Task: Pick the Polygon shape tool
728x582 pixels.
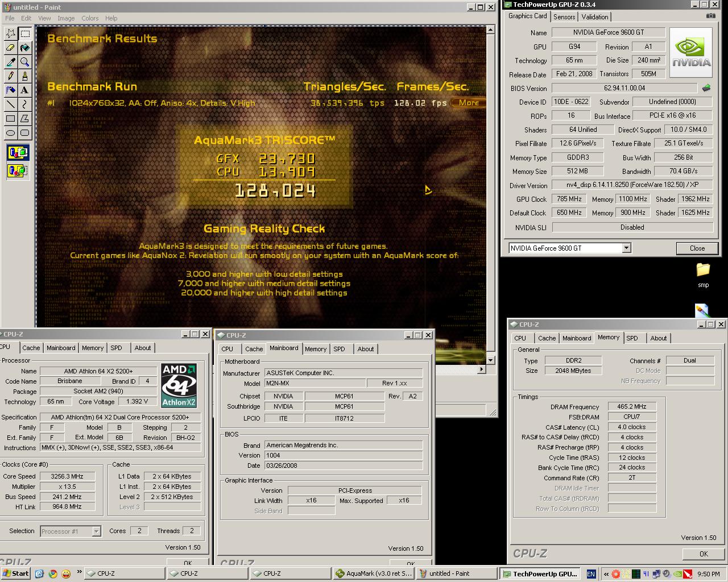Action: 25,119
